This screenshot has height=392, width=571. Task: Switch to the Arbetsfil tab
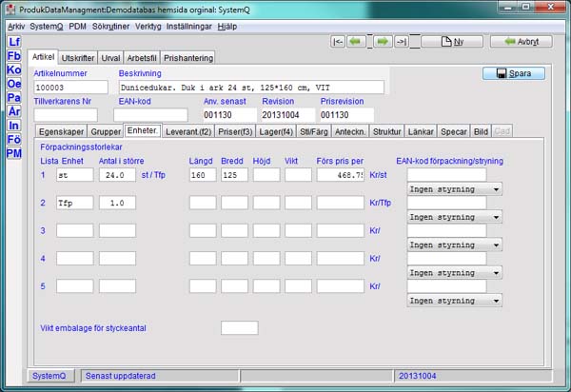[142, 58]
